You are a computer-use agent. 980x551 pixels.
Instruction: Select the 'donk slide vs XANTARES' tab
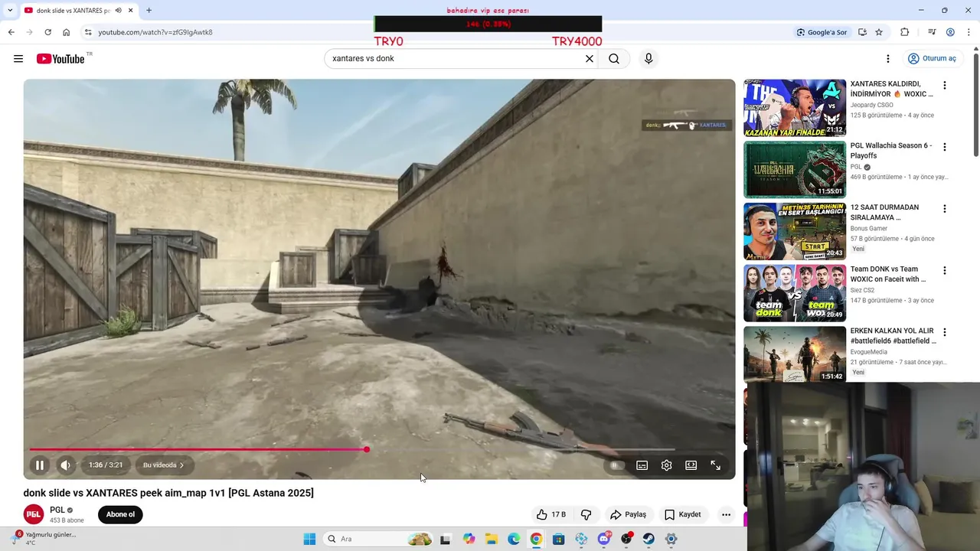pyautogui.click(x=73, y=11)
